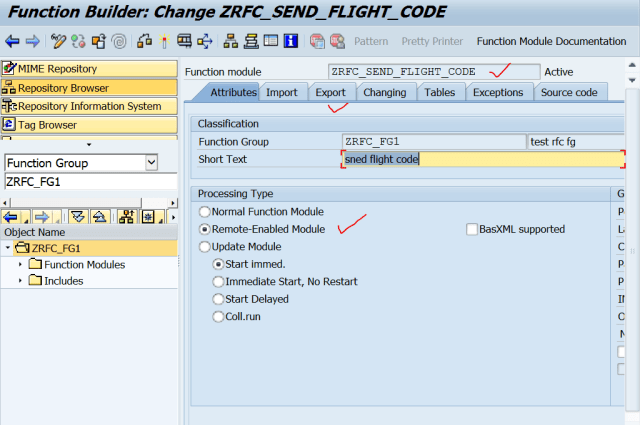Click the Forward arrow in main toolbar

tap(33, 41)
